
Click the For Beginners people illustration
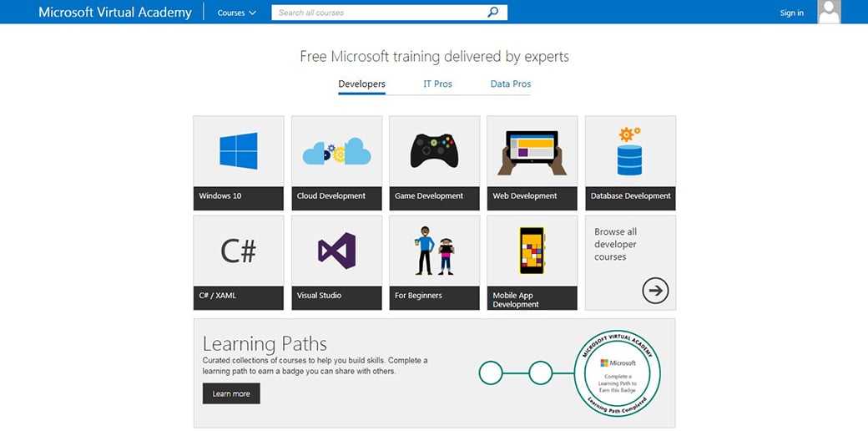(434, 251)
